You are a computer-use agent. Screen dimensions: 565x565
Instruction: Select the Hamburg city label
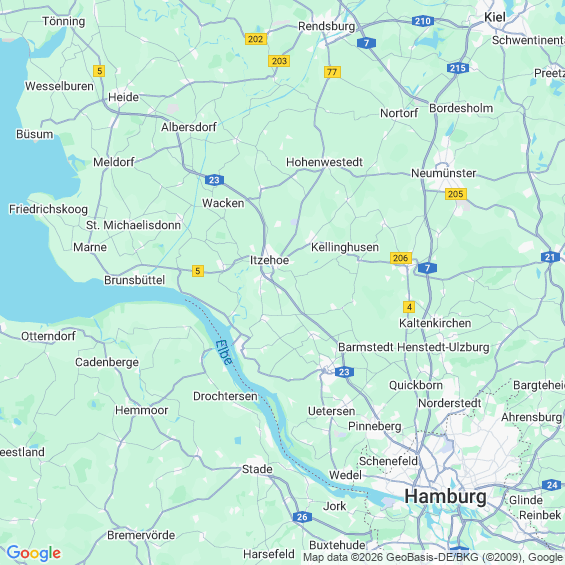[445, 497]
